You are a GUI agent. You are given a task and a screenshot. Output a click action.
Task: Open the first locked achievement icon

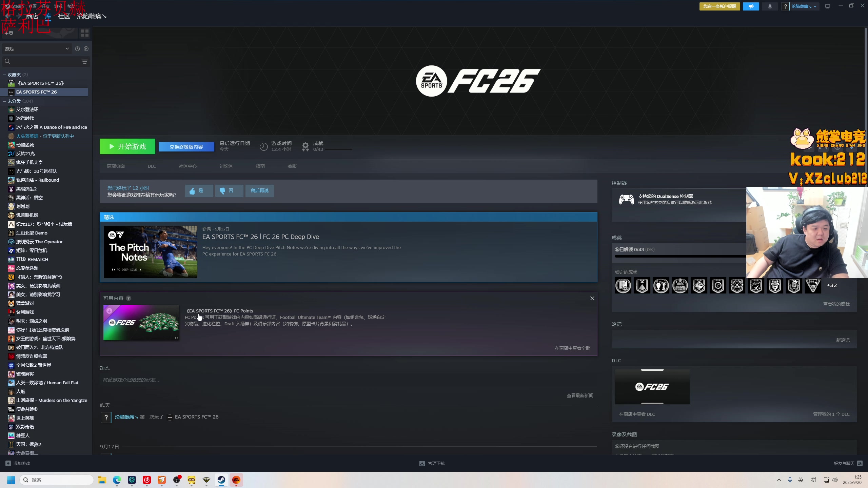[x=623, y=285]
